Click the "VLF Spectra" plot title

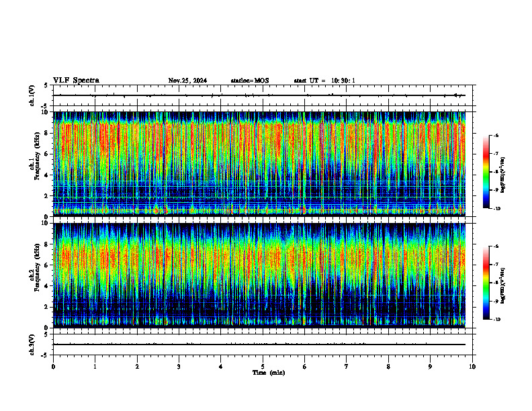click(x=76, y=81)
